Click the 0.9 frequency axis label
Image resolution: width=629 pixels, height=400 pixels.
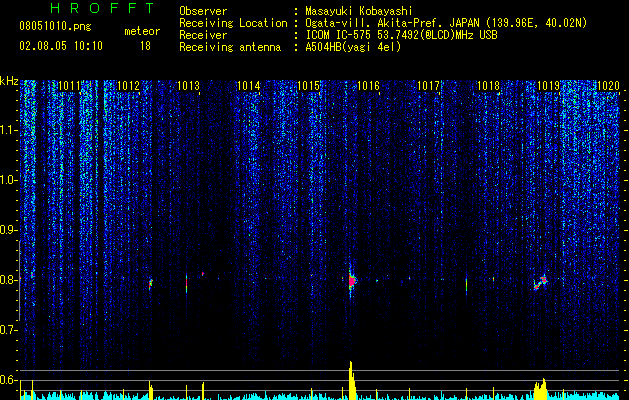pyautogui.click(x=8, y=230)
